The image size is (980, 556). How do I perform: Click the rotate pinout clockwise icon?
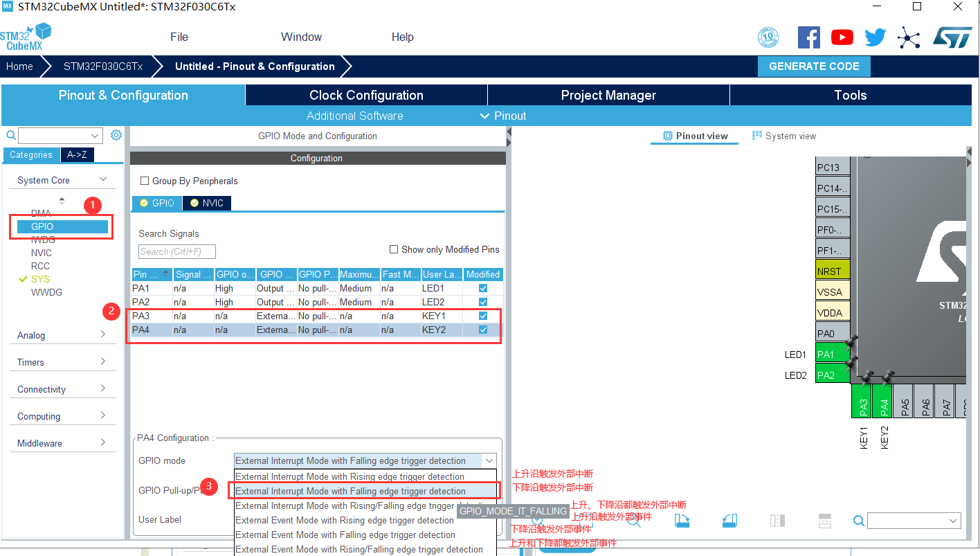coord(682,520)
